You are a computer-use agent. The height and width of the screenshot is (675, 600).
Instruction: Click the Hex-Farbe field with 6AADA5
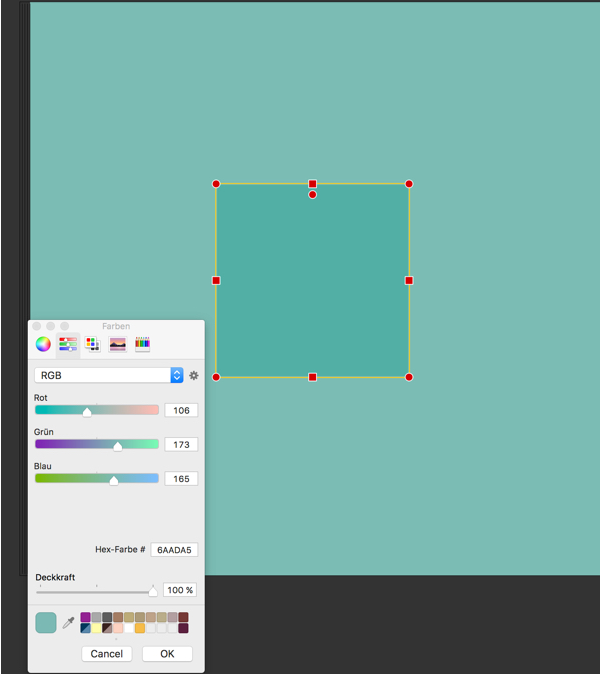174,550
